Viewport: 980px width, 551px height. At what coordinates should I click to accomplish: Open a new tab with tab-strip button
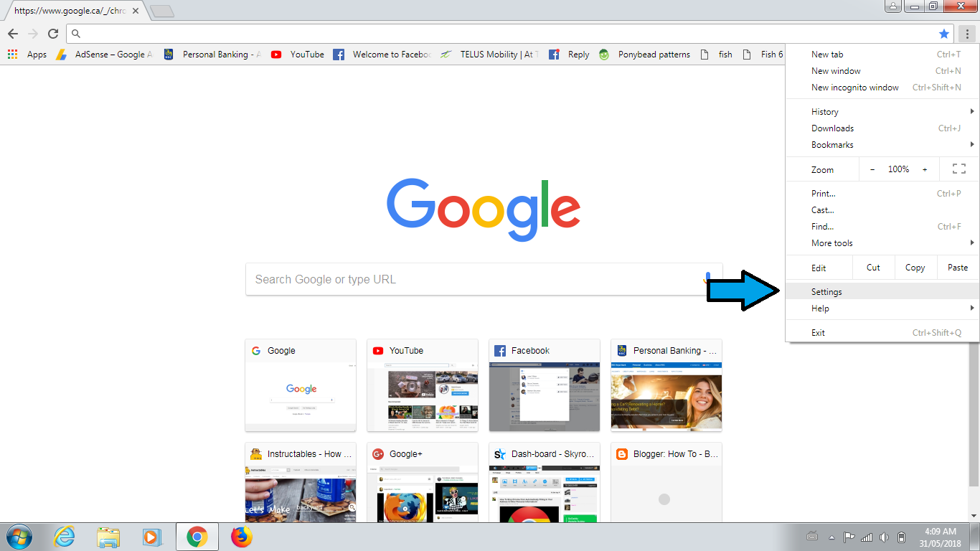click(x=163, y=11)
